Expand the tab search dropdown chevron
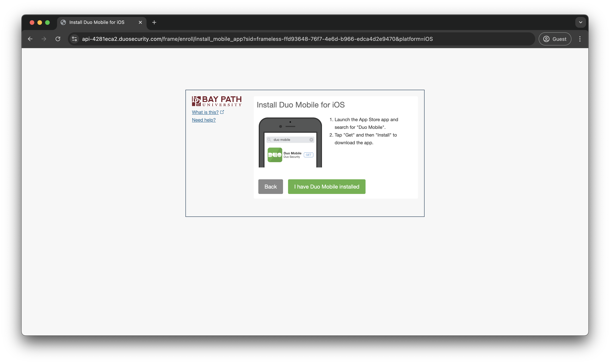 tap(580, 22)
